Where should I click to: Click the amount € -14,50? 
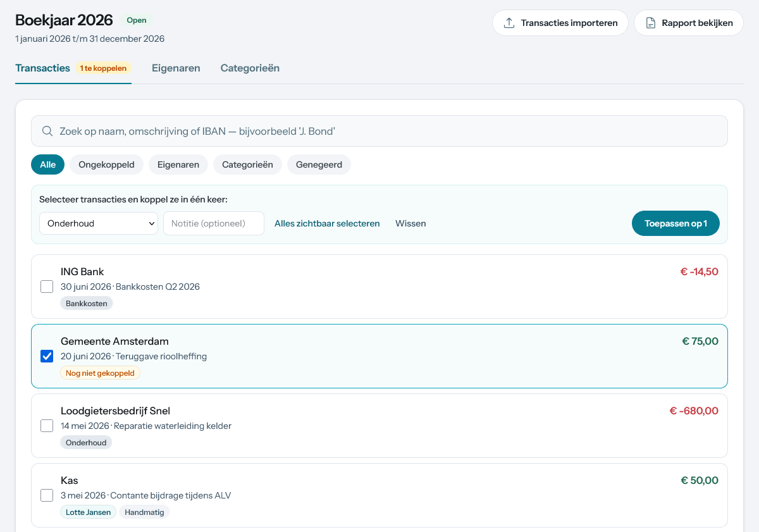click(699, 272)
